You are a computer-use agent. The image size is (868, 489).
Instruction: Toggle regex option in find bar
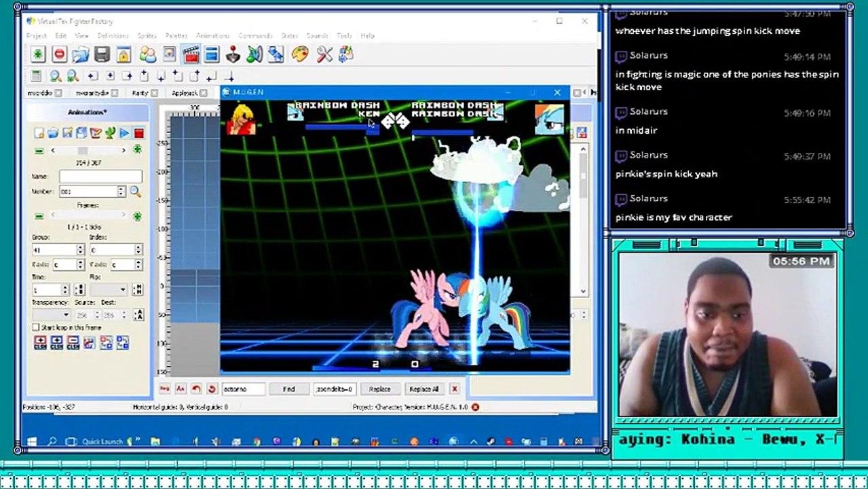pos(164,388)
